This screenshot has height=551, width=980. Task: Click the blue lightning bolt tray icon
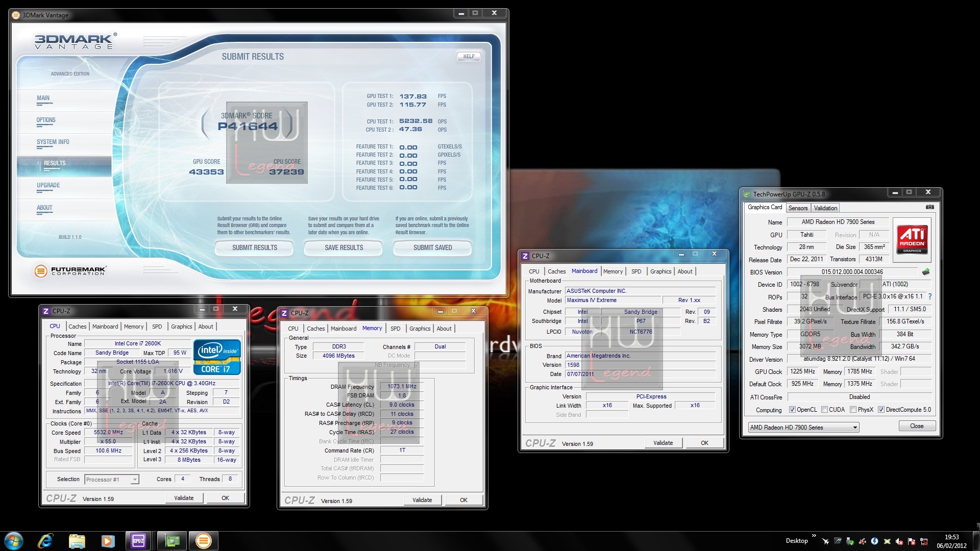[x=874, y=541]
